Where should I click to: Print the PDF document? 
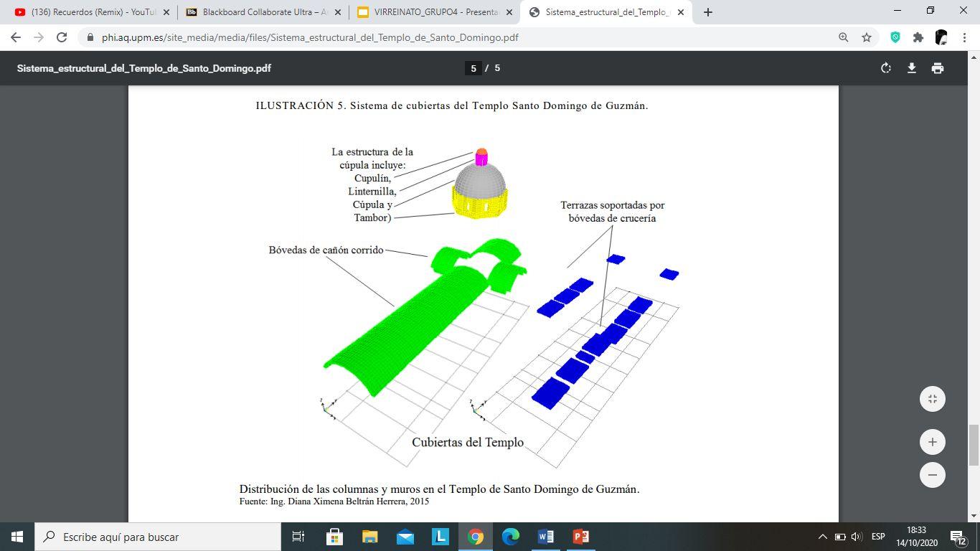tap(938, 68)
